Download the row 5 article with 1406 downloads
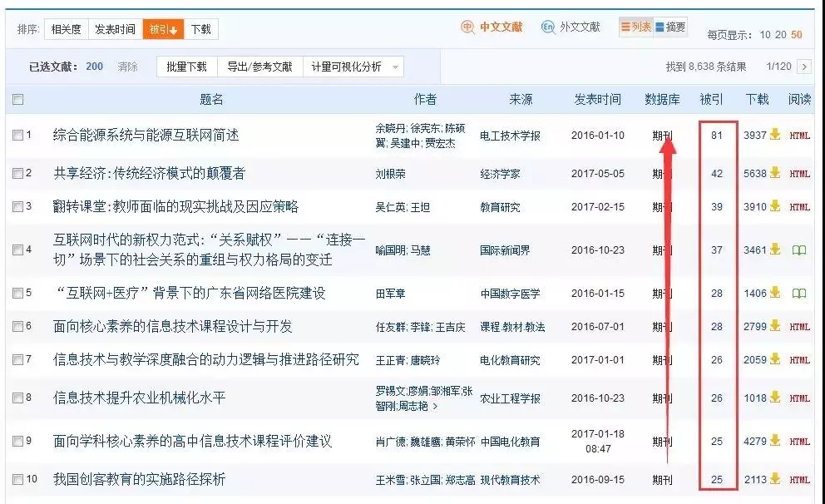This screenshot has width=825, height=504. coord(775,293)
